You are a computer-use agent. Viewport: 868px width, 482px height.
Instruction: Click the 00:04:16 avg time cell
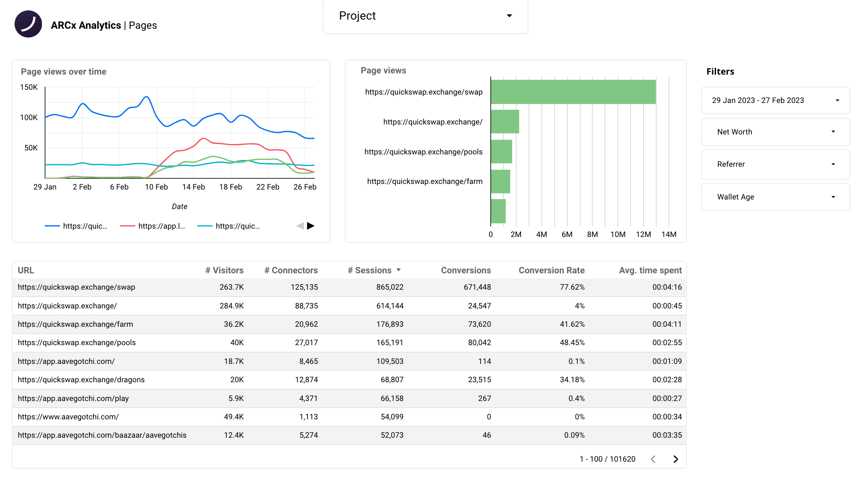[x=667, y=287]
